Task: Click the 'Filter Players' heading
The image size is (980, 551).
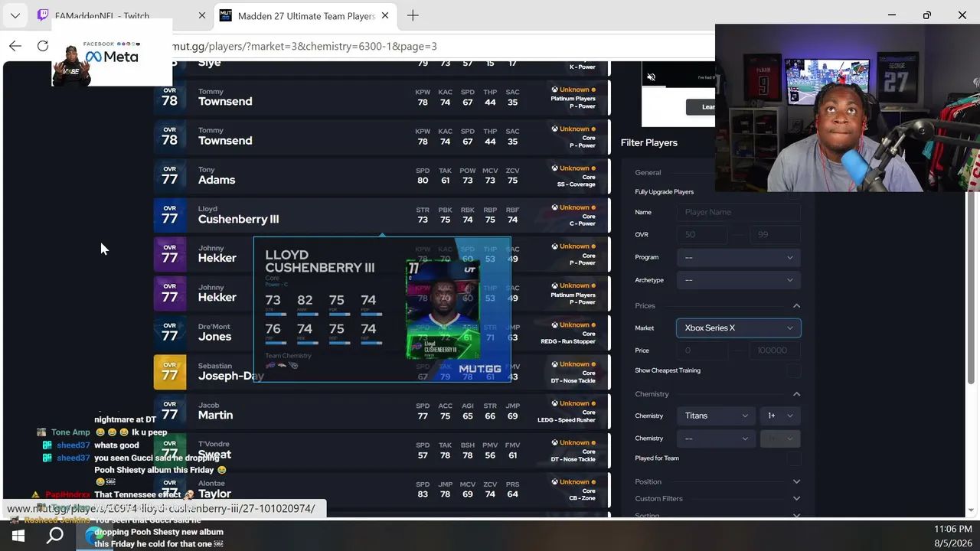Action: tap(649, 142)
